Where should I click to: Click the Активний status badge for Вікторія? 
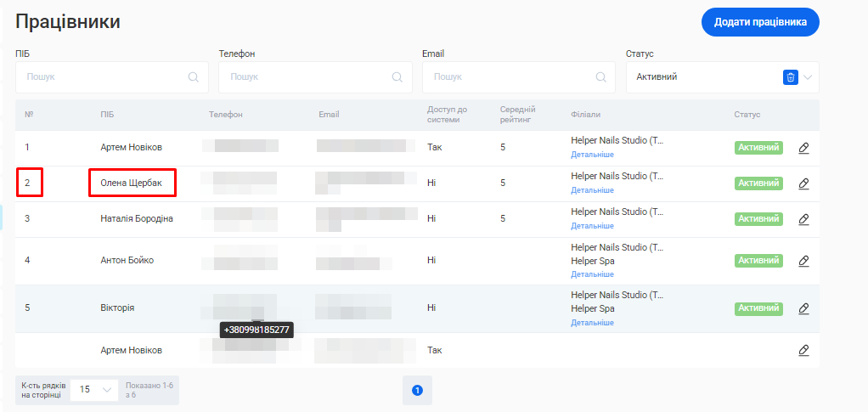click(758, 308)
